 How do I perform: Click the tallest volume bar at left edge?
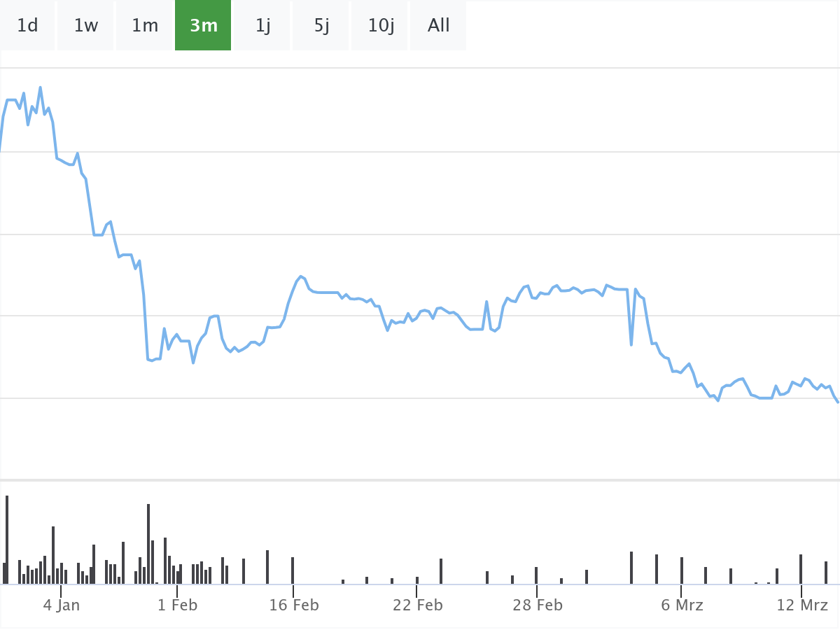point(7,539)
